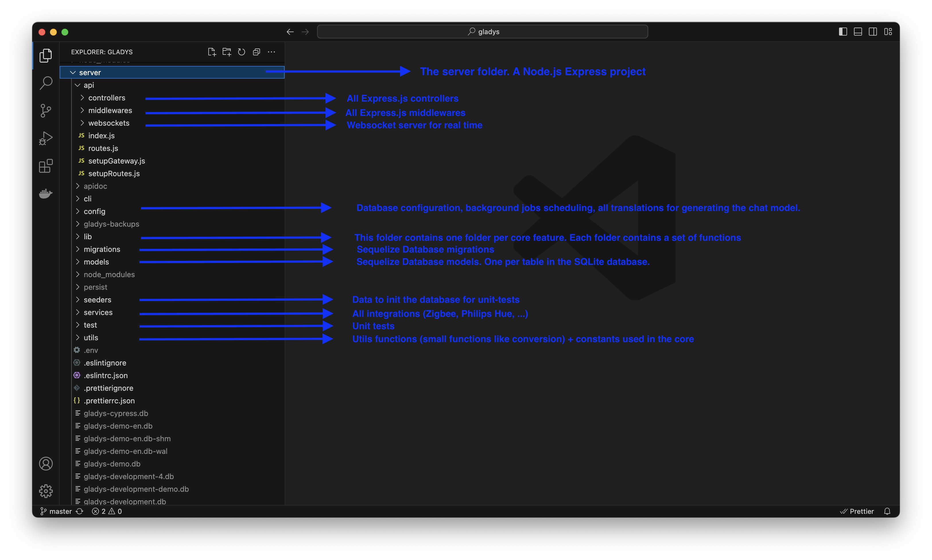Open the Explorer more actions menu
The image size is (932, 560).
pyautogui.click(x=271, y=52)
